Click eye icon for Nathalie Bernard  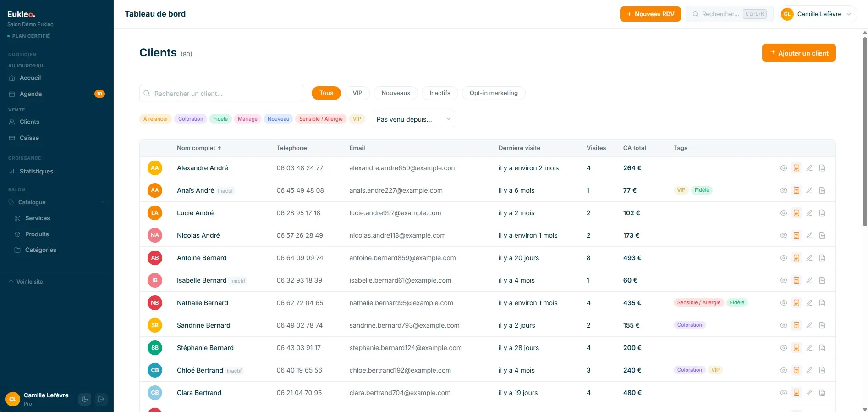click(784, 303)
